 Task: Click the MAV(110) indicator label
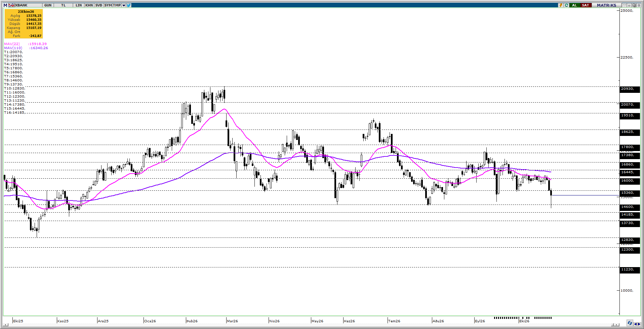coord(13,48)
